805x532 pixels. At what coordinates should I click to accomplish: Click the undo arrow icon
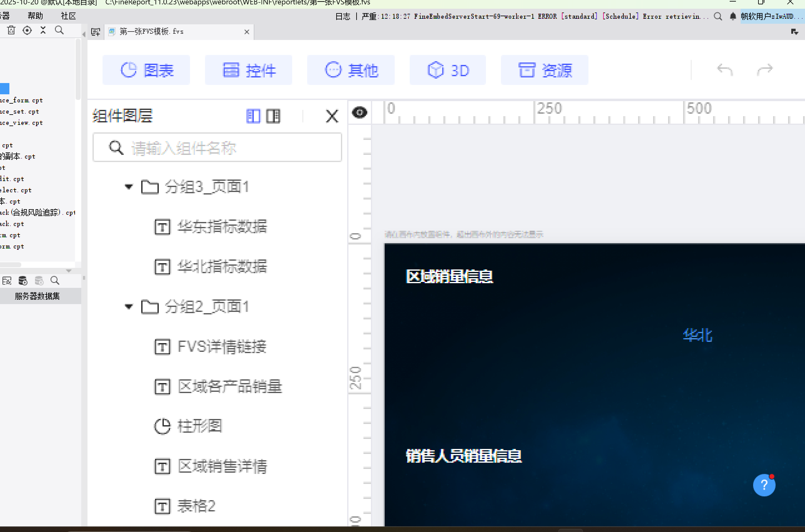[x=725, y=70]
